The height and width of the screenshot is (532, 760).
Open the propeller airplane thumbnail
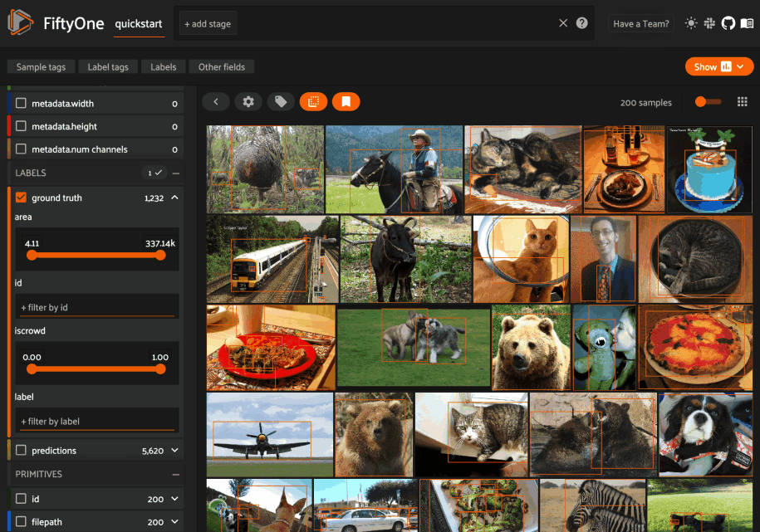pos(270,435)
